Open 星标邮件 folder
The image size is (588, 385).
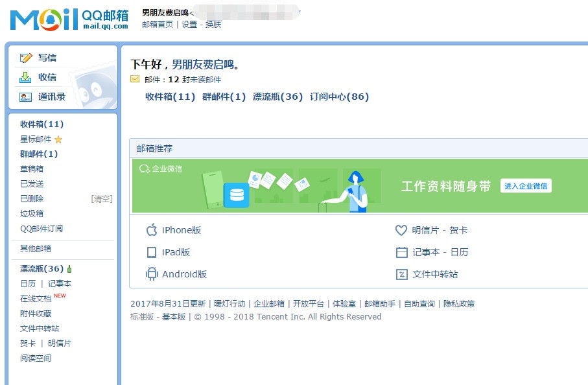(x=36, y=139)
